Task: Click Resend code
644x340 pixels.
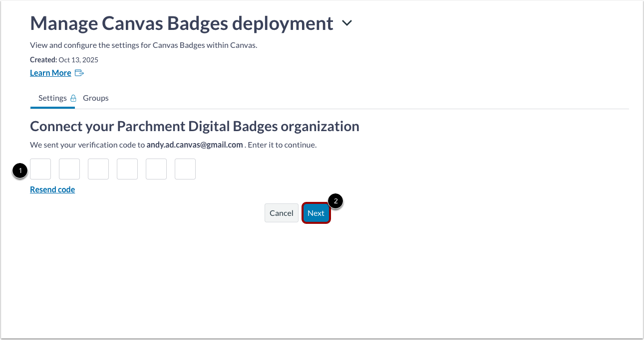Action: click(52, 189)
